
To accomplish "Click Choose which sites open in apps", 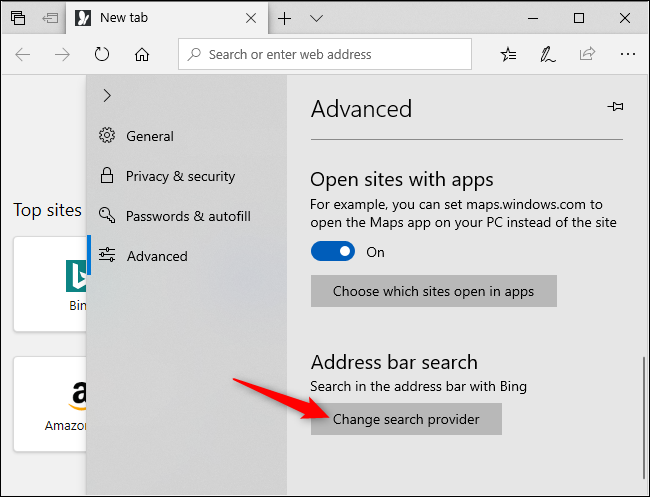I will (x=434, y=291).
